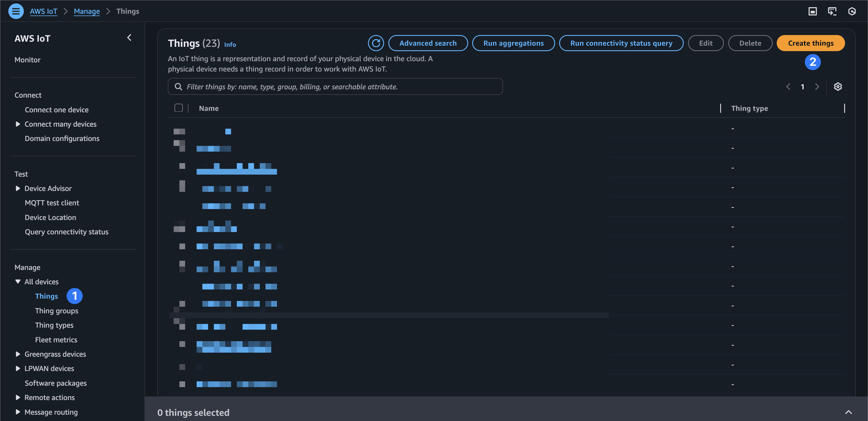The height and width of the screenshot is (421, 868).
Task: Toggle the select-all things checkbox
Action: (179, 108)
